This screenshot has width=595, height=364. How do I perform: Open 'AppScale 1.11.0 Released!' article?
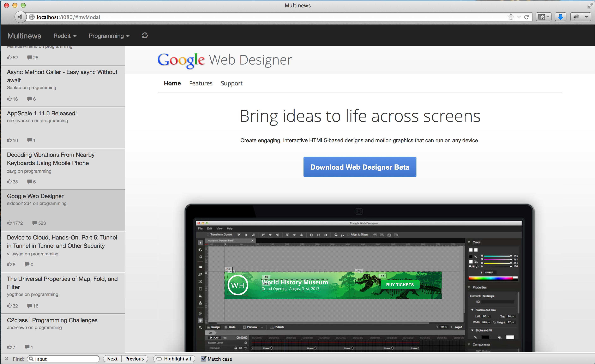pyautogui.click(x=42, y=113)
